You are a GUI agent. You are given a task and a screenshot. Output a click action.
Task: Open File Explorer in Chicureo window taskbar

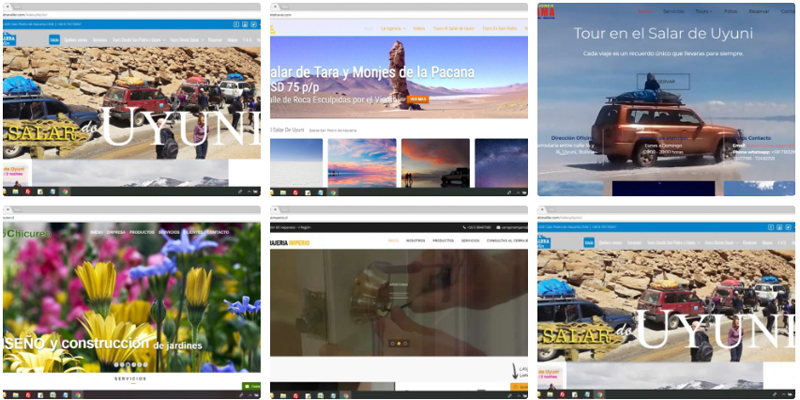(x=15, y=395)
